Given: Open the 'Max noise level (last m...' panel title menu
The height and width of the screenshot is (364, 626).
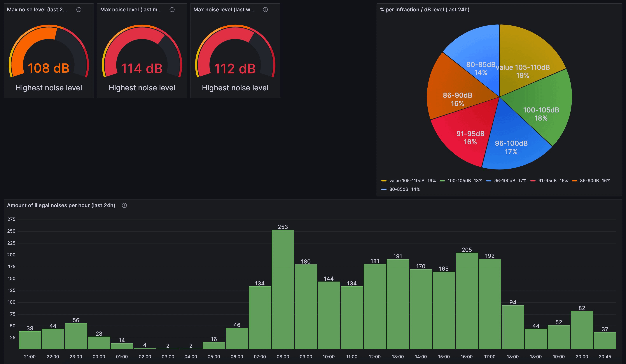Looking at the screenshot, I should coord(131,10).
